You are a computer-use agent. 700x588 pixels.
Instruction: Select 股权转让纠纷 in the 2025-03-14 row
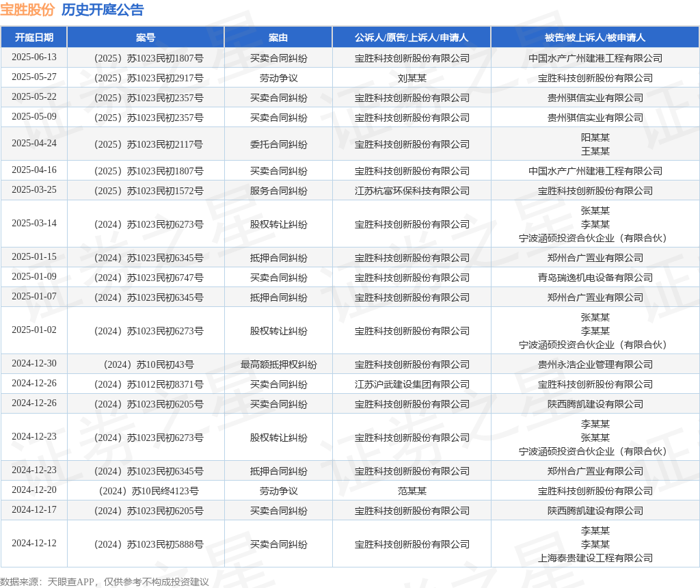279,224
